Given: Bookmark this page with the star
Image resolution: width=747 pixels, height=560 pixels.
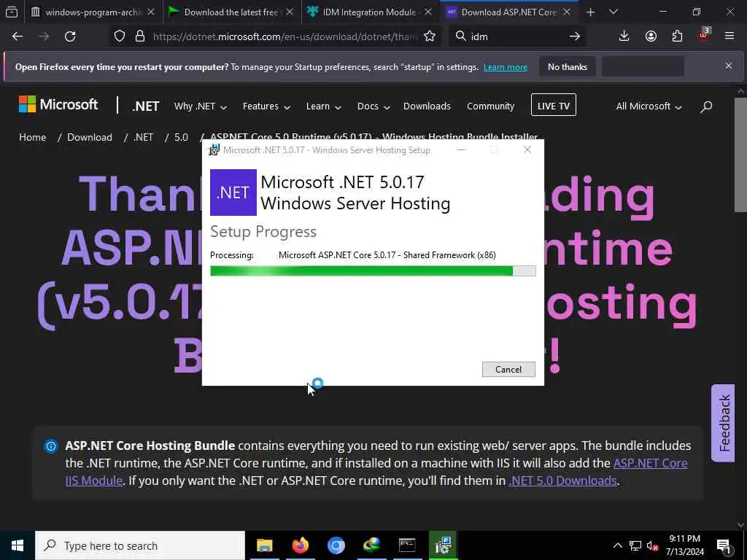Looking at the screenshot, I should (430, 36).
